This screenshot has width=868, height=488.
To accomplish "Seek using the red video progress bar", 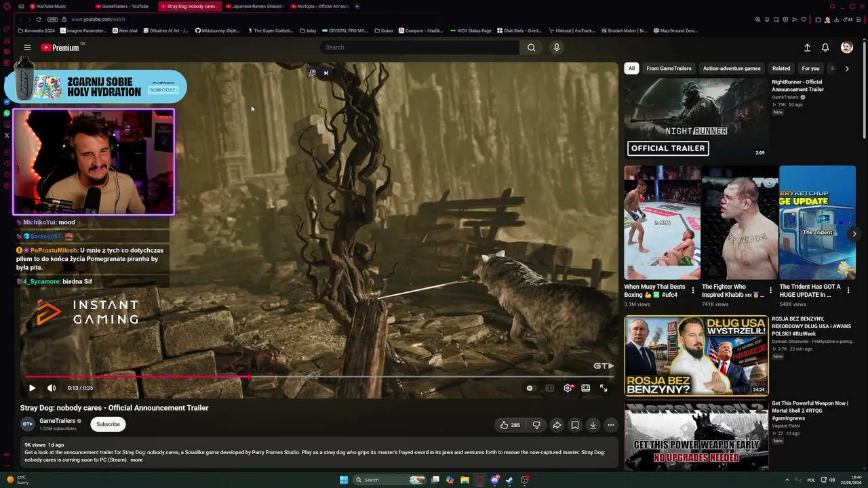I will (x=319, y=376).
